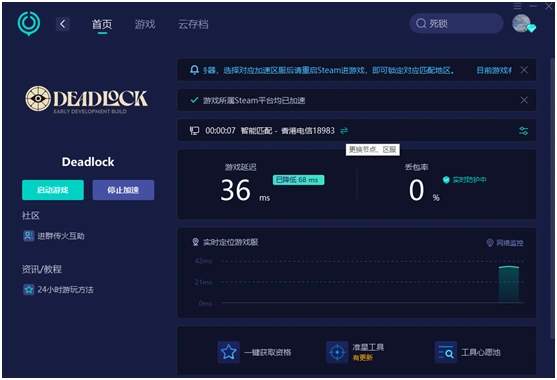Viewport: 557px width, 380px height.
Task: Click the 已降低 68 ms badge
Action: 298,180
